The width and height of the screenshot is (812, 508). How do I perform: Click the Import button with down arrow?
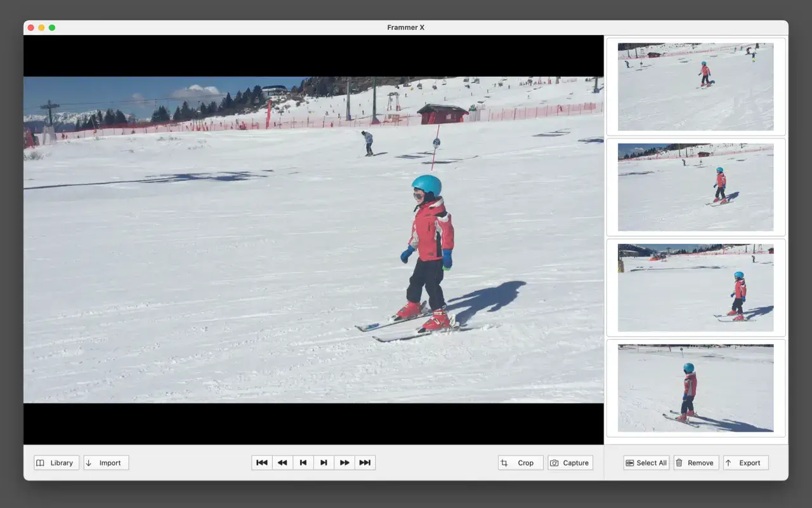[x=106, y=463]
